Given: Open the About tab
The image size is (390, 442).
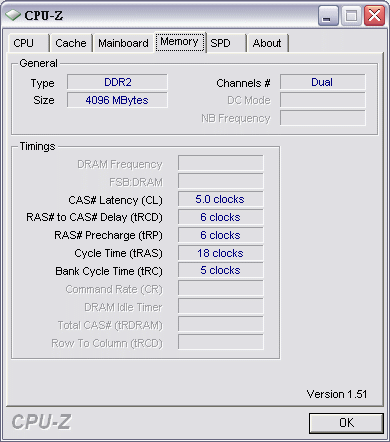Looking at the screenshot, I should tap(267, 43).
